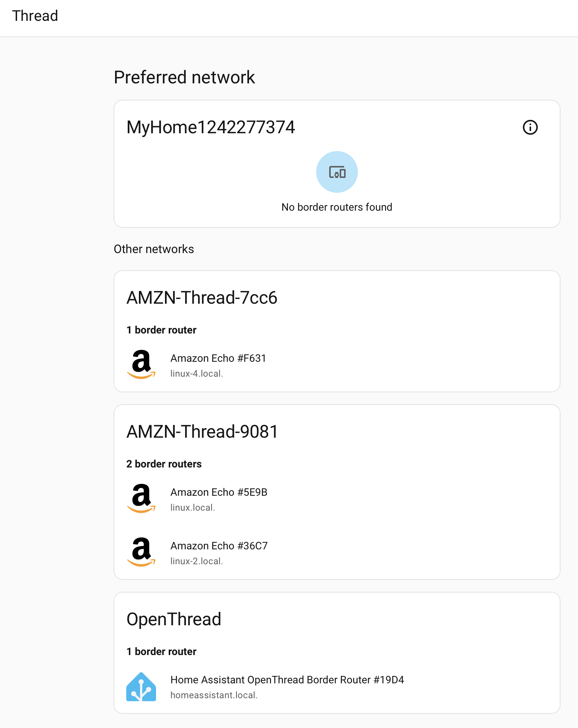Select Amazon Echo #5E9B border router

(x=219, y=492)
